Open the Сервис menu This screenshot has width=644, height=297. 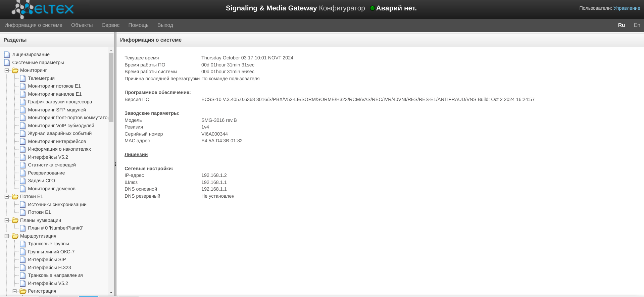(110, 25)
